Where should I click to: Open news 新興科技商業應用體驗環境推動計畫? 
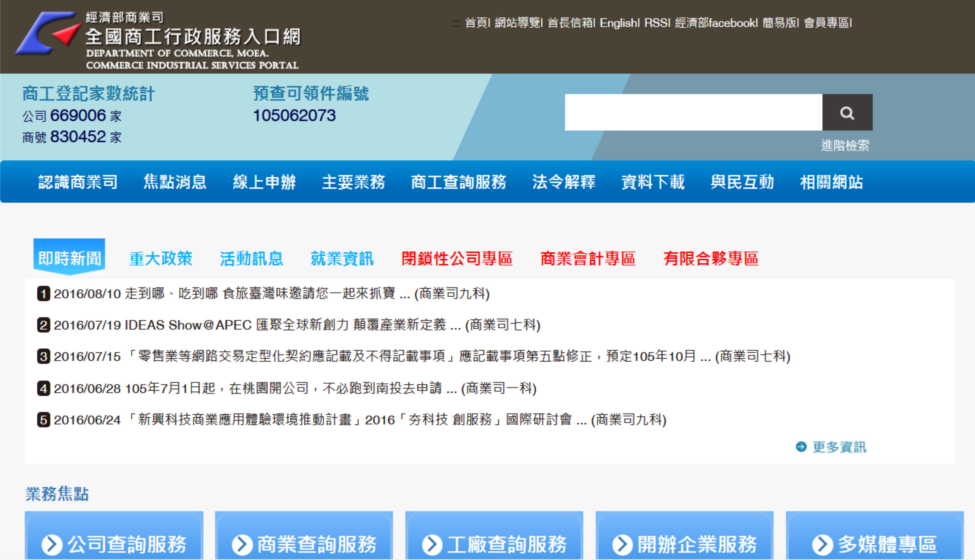360,420
